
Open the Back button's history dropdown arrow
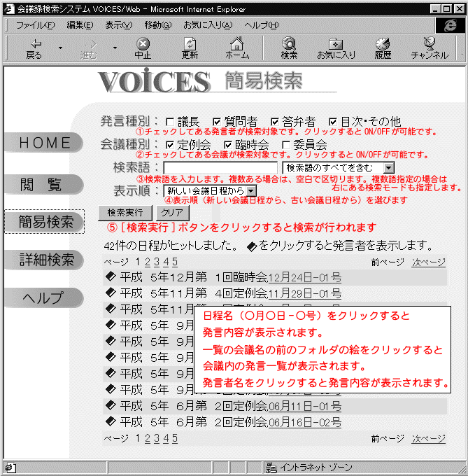pyautogui.click(x=60, y=48)
